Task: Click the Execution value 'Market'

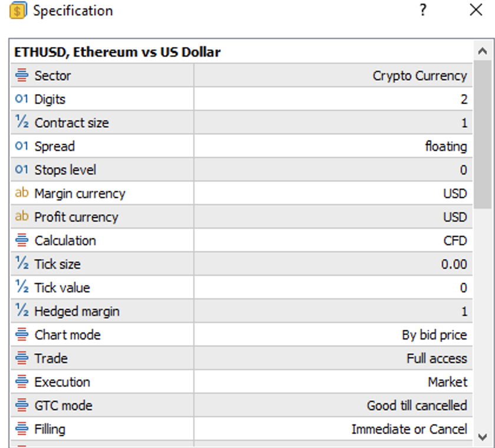Action: coord(447,382)
